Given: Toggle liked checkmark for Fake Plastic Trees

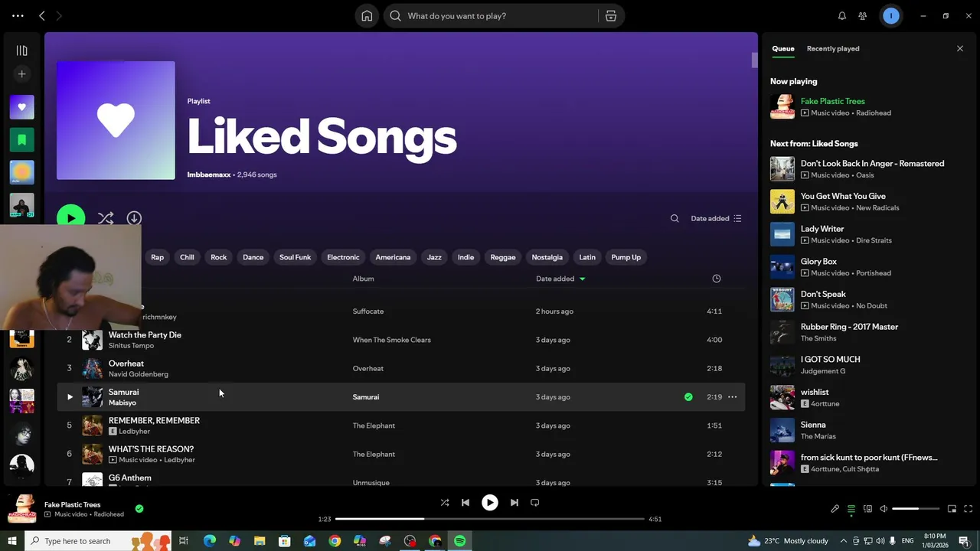Looking at the screenshot, I should (139, 508).
